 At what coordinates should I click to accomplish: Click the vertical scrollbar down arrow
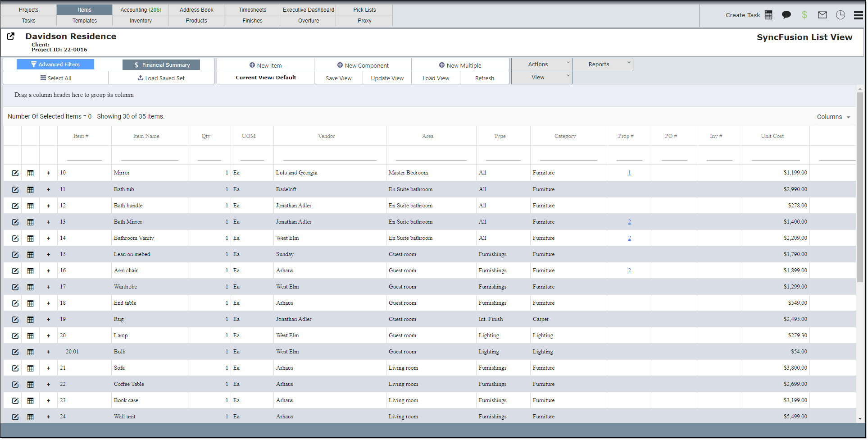click(x=860, y=419)
